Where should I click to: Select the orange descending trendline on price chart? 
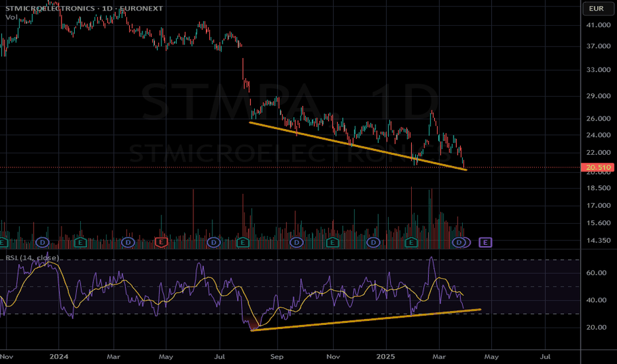point(357,146)
